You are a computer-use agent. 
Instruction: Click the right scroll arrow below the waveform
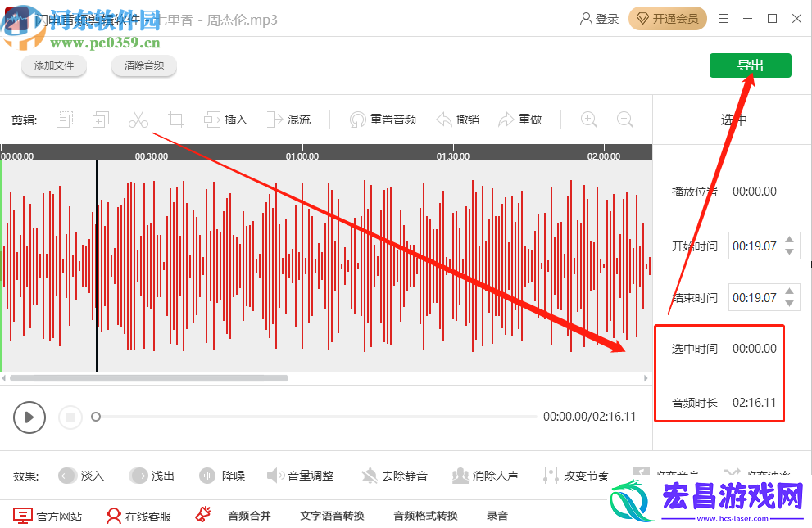pyautogui.click(x=646, y=378)
